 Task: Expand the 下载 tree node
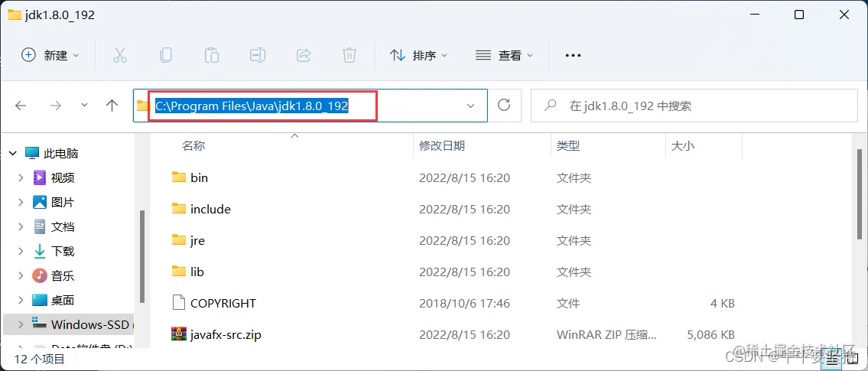click(21, 252)
